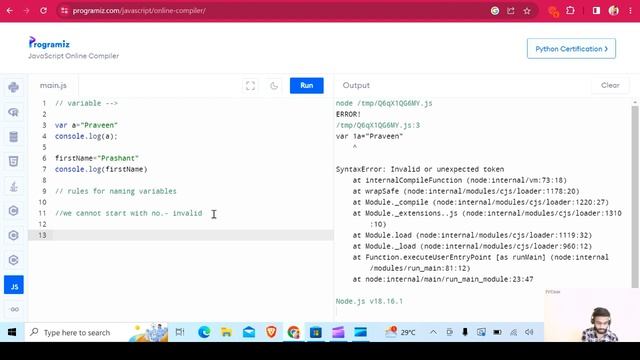640x360 pixels.
Task: Open Microsoft Store from taskbar
Action: (316, 332)
